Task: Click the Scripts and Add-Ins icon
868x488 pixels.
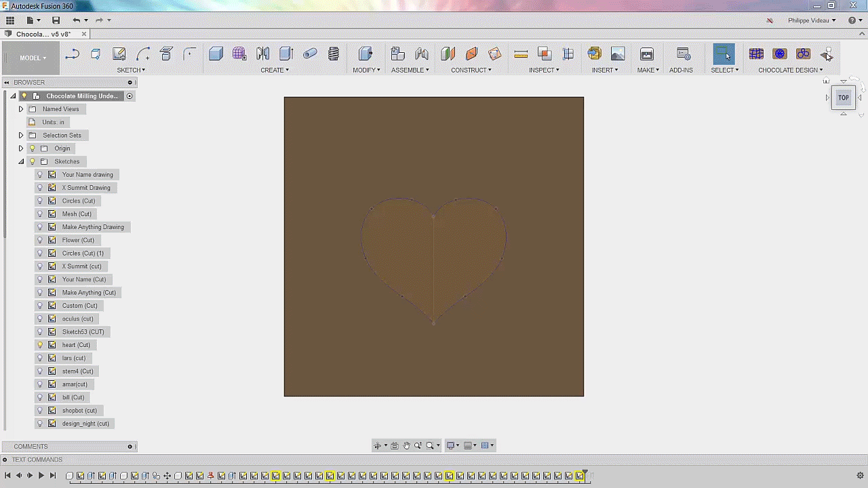Action: coord(684,54)
